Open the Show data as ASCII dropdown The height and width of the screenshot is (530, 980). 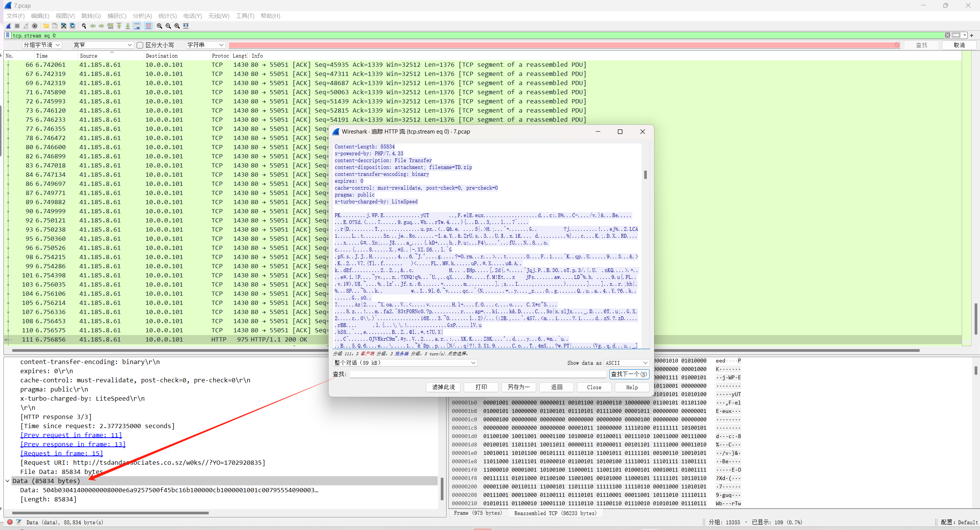coord(626,363)
